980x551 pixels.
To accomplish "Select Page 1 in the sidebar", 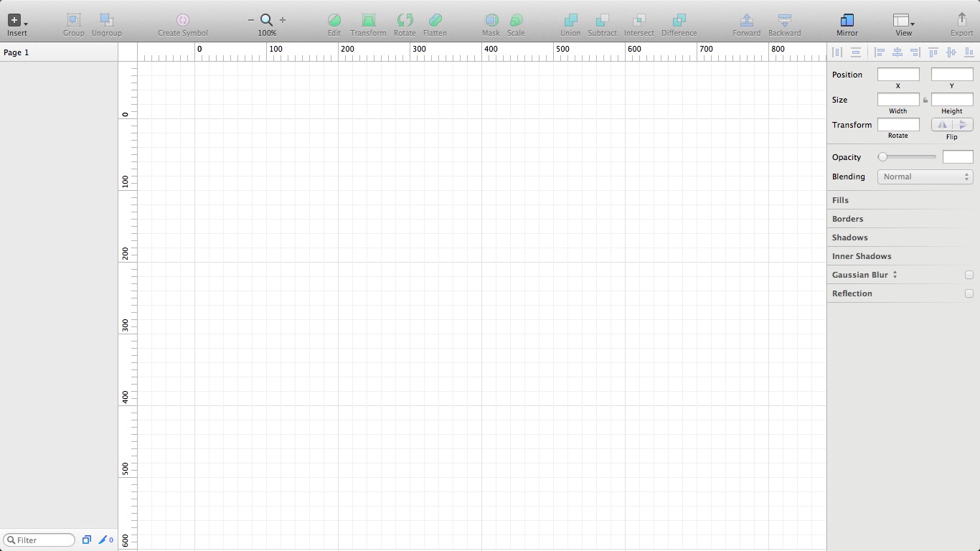I will [17, 52].
